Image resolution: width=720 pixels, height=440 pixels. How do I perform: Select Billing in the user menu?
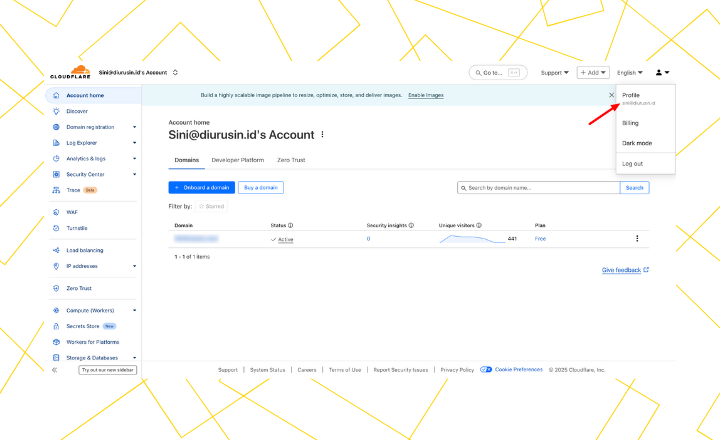(630, 123)
